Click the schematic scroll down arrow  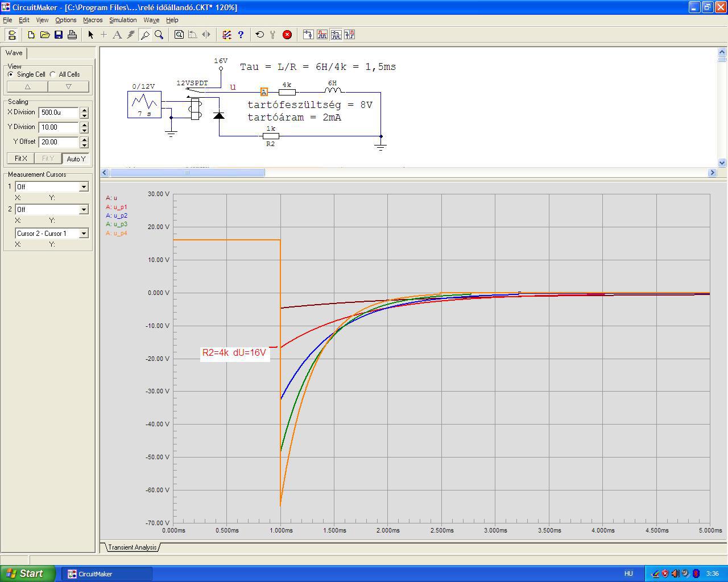coord(722,163)
